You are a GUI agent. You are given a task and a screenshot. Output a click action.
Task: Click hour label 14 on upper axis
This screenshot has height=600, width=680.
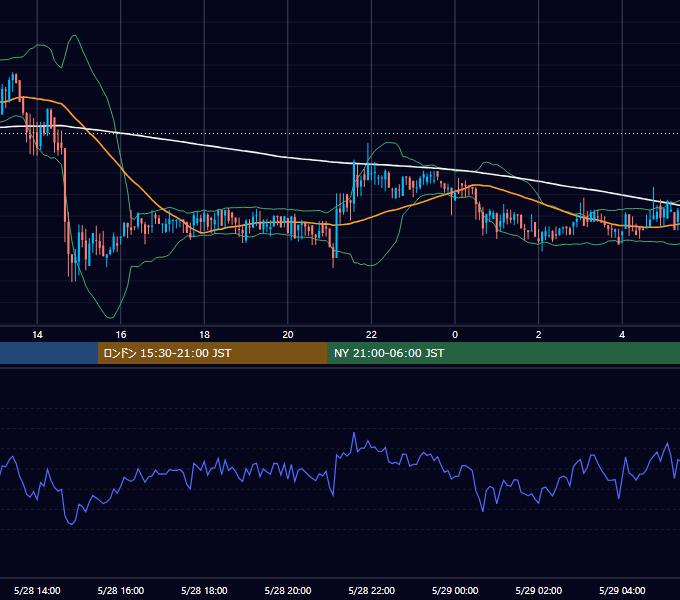pyautogui.click(x=37, y=334)
